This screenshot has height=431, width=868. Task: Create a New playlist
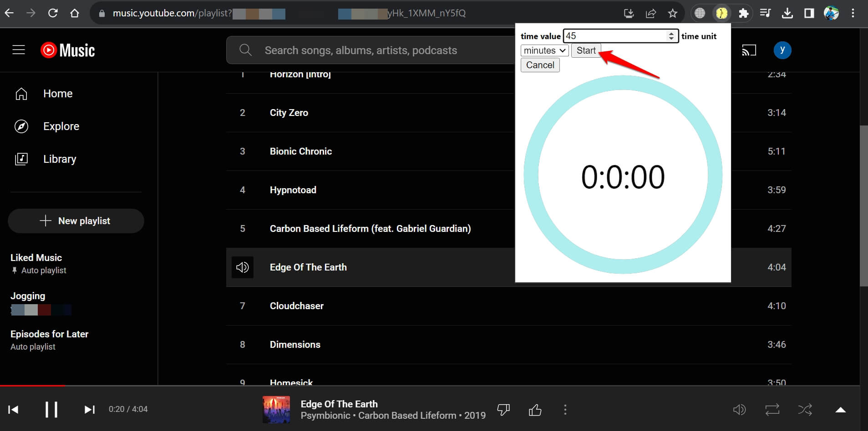[76, 221]
